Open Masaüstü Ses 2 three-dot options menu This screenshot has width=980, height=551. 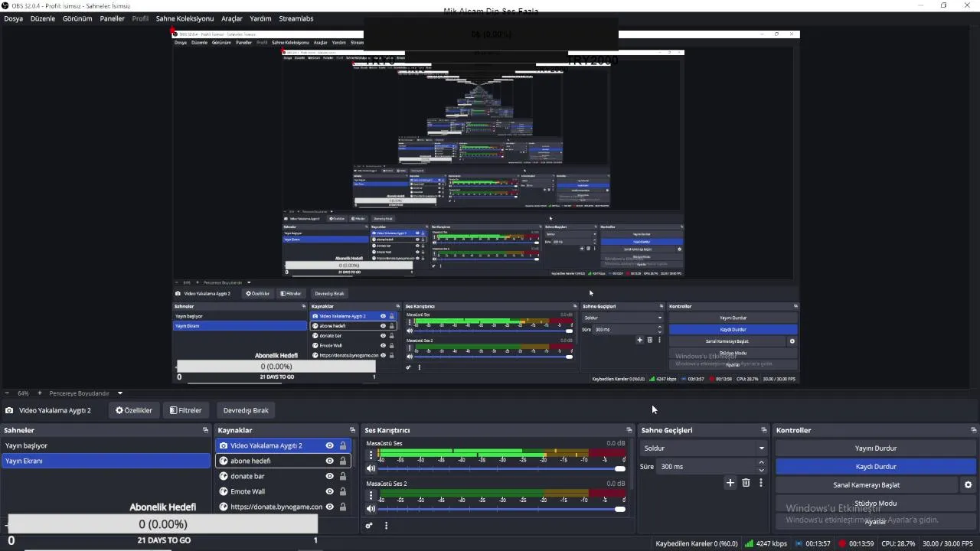(x=371, y=496)
